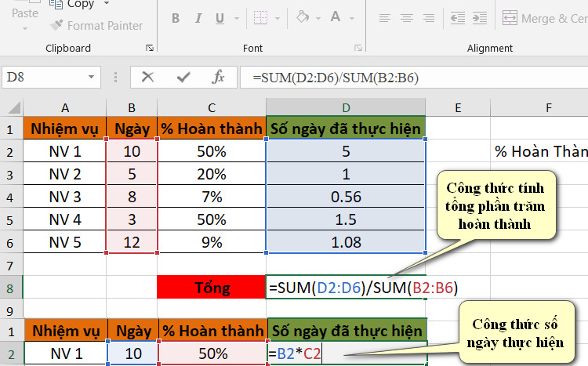
Task: Select the cell showing 7%
Action: (212, 197)
